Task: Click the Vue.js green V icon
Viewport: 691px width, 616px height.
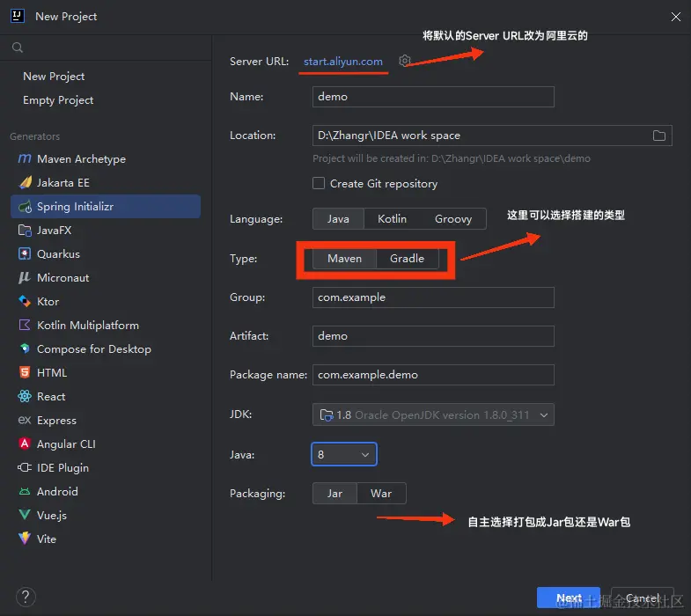Action: tap(25, 515)
